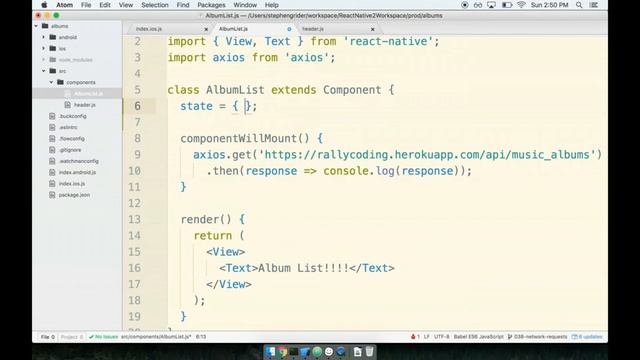Open the Trash in the Dock

pyautogui.click(x=369, y=351)
